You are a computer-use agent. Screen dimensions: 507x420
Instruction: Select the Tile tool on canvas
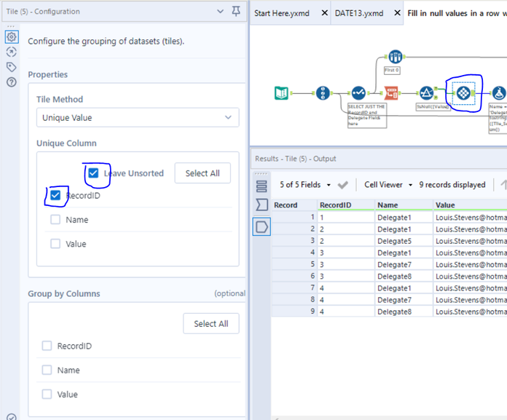(x=463, y=93)
